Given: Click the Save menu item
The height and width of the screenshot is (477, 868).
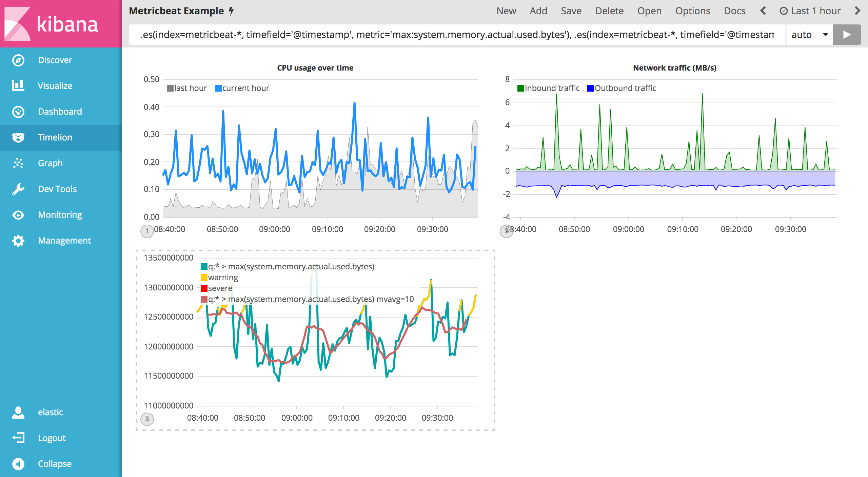Looking at the screenshot, I should point(571,11).
